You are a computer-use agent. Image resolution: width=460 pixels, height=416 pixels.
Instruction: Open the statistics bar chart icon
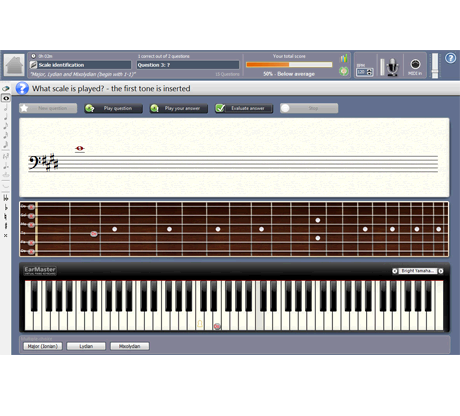(344, 58)
